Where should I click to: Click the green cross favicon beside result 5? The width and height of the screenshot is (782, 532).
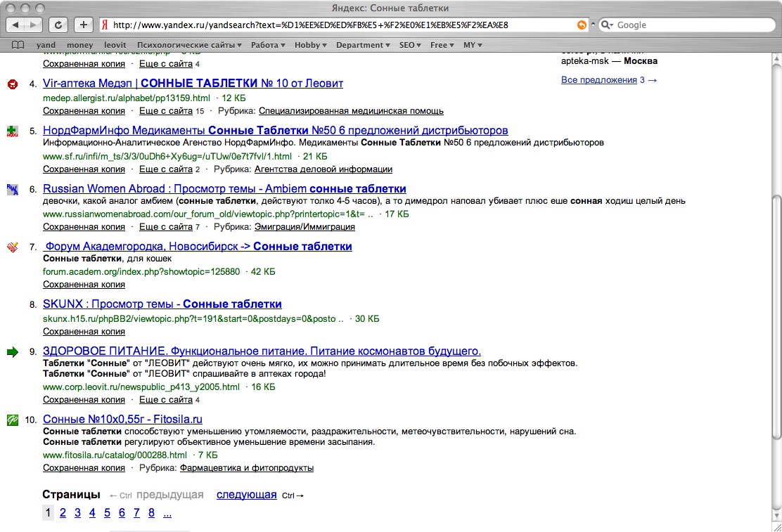tap(13, 131)
